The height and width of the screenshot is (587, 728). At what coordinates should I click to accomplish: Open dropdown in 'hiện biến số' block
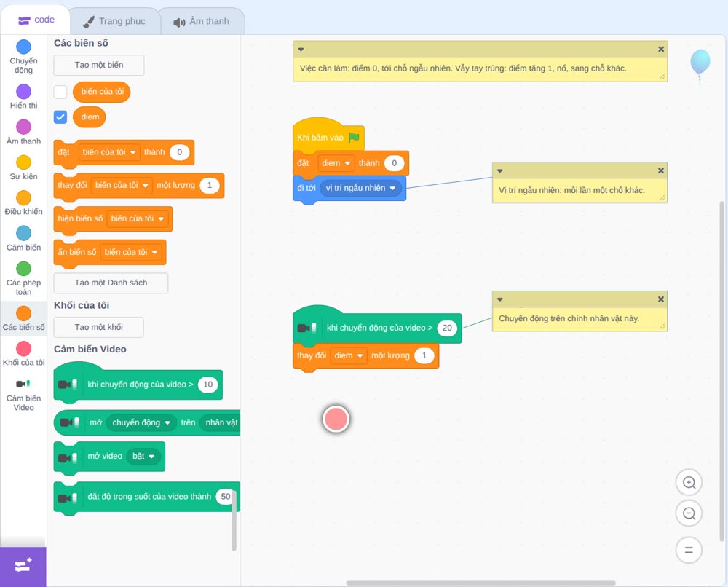click(x=138, y=218)
